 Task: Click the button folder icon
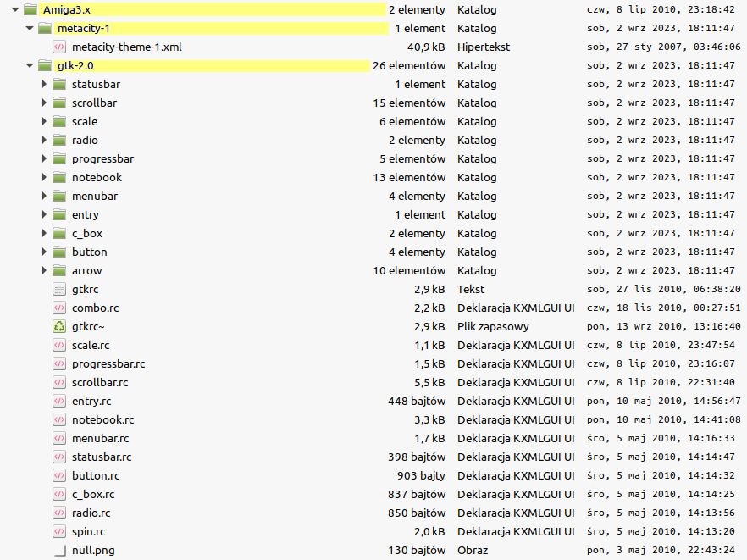coord(59,252)
